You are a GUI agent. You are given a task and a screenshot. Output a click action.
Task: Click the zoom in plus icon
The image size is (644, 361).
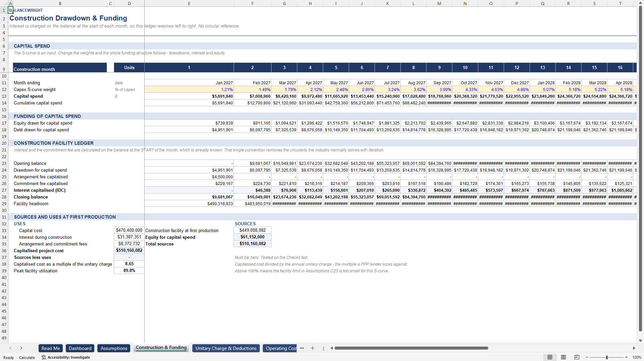[627, 357]
